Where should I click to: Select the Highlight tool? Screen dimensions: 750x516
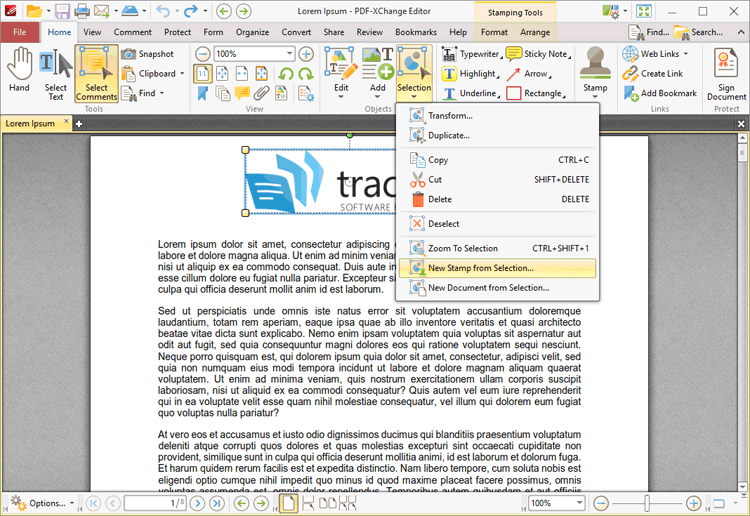pos(471,74)
